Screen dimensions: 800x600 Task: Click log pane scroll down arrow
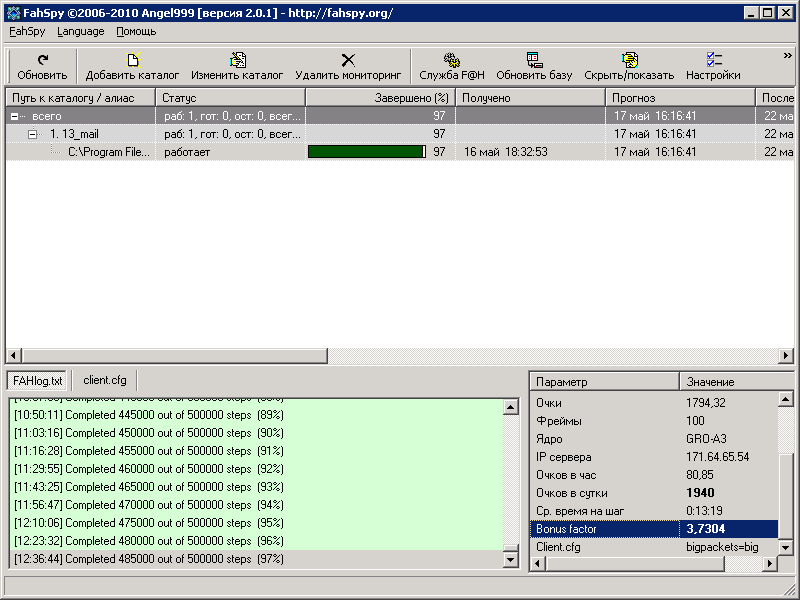click(511, 560)
